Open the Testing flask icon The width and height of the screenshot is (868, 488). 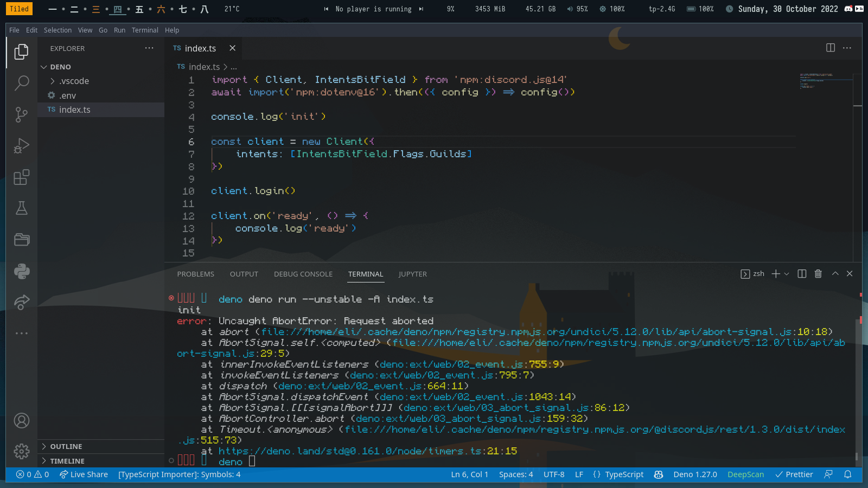21,208
